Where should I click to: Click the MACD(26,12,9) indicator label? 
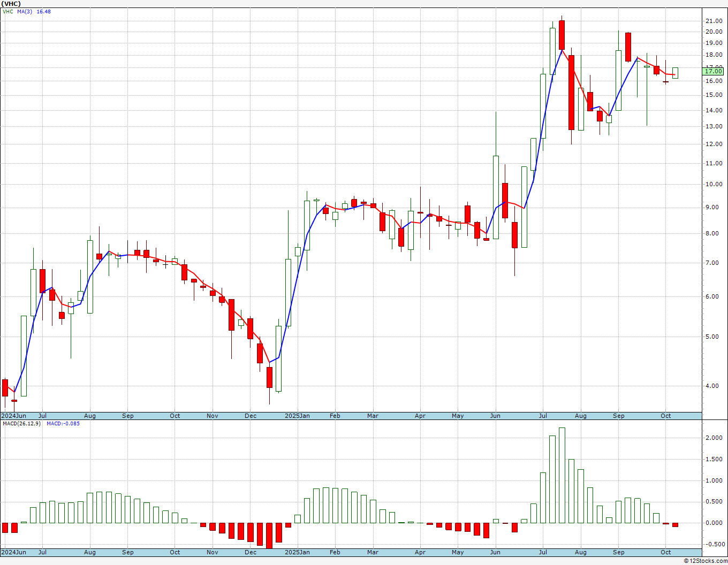(21, 424)
